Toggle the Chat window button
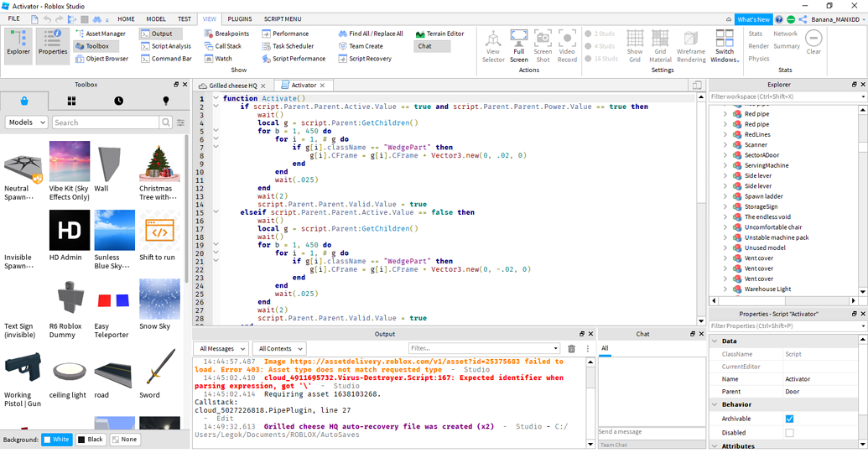Screen dimensions: 868x453 [433, 46]
